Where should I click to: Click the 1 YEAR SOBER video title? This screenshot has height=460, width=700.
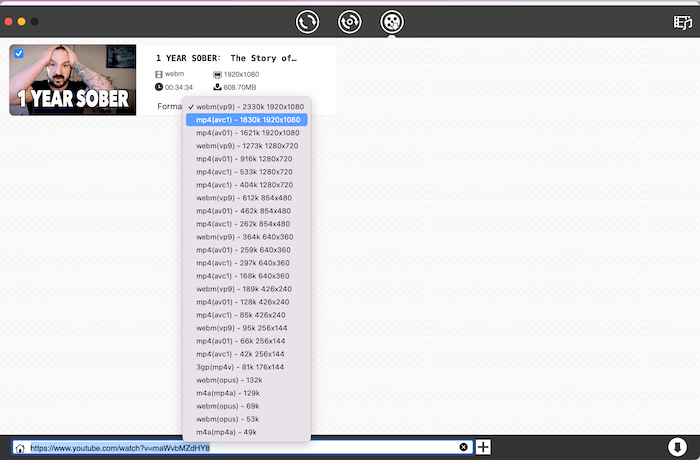click(x=226, y=58)
